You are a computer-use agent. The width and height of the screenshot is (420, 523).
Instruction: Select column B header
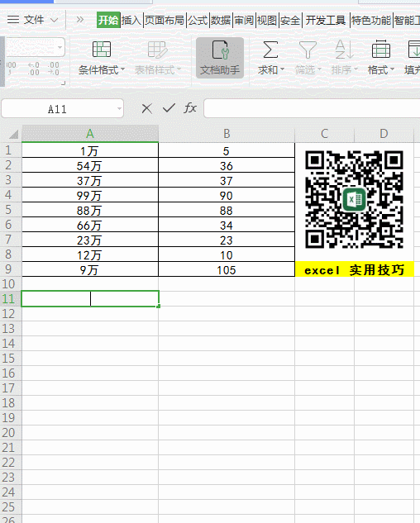click(227, 134)
